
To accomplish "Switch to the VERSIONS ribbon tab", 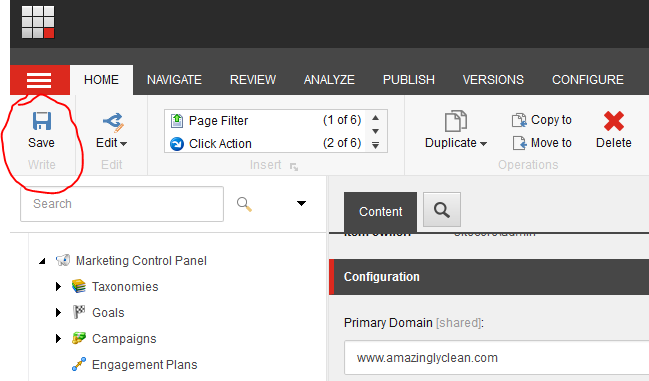I will [x=493, y=80].
